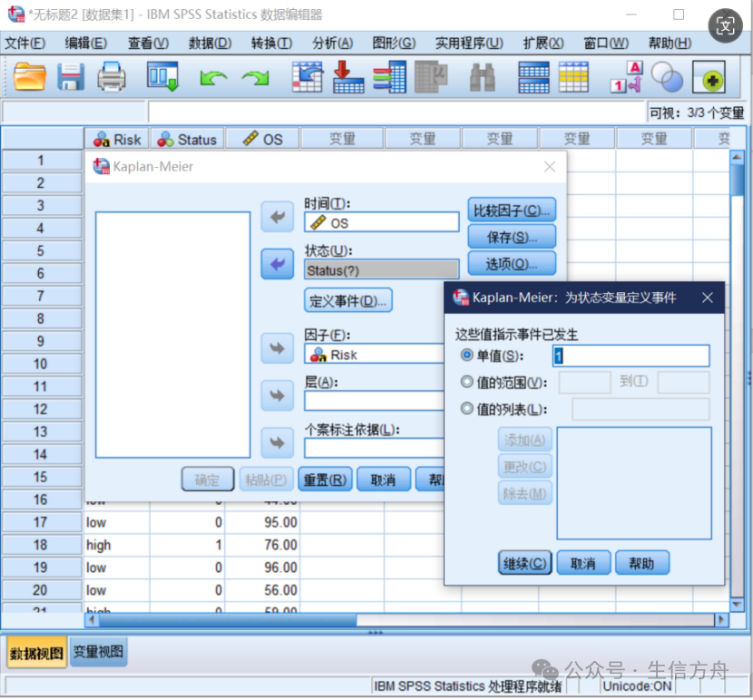
Task: Open the 图形(G) menu
Action: [x=394, y=44]
